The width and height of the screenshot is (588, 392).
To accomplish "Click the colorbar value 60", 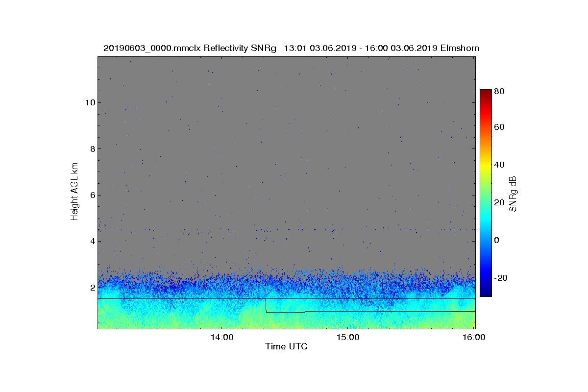I will coord(500,127).
